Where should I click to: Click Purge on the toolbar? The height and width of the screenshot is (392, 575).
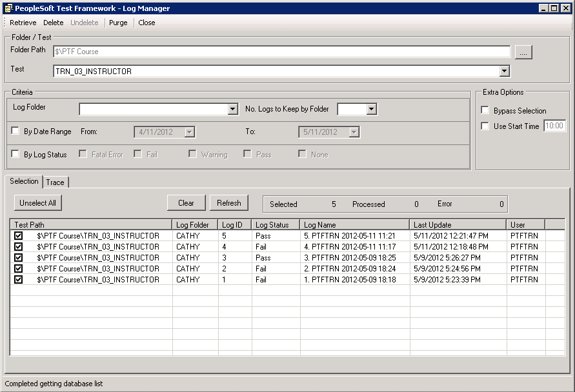click(x=117, y=23)
